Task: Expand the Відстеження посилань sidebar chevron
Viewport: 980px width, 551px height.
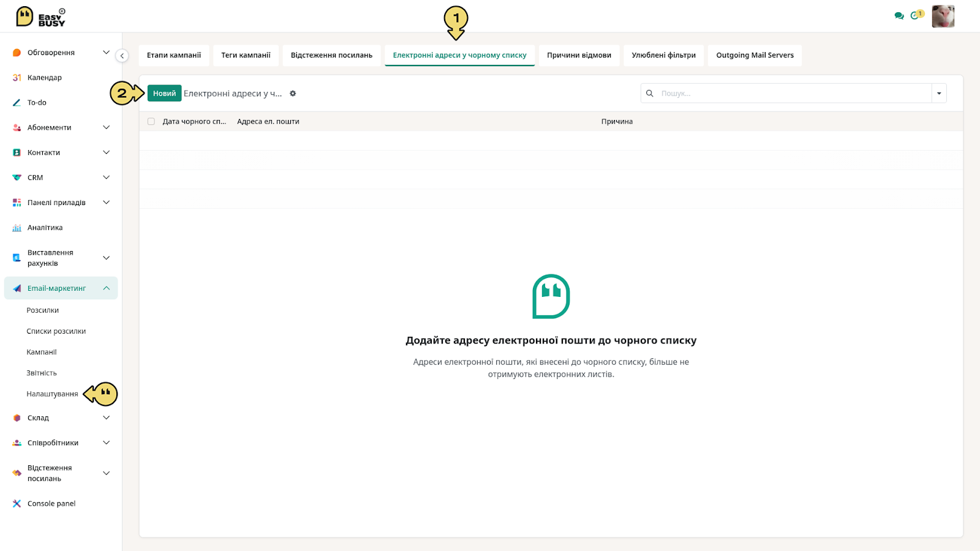Action: 106,473
